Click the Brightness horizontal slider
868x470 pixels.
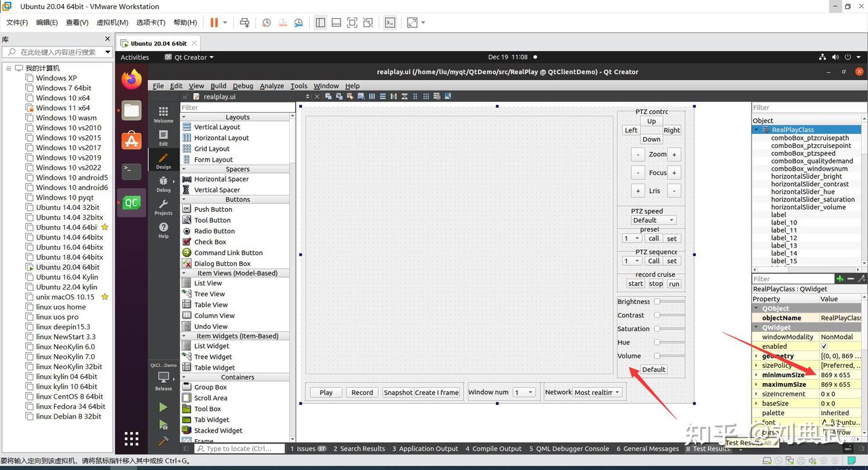pyautogui.click(x=669, y=302)
